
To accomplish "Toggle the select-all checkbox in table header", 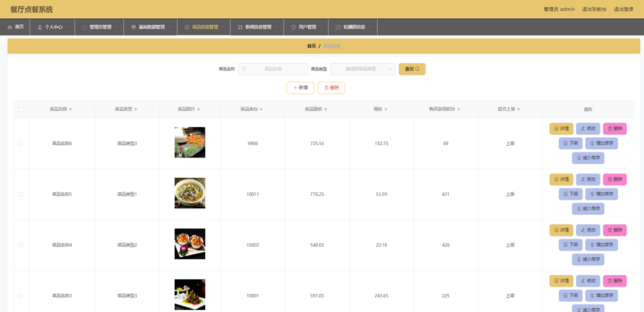I will [x=21, y=110].
